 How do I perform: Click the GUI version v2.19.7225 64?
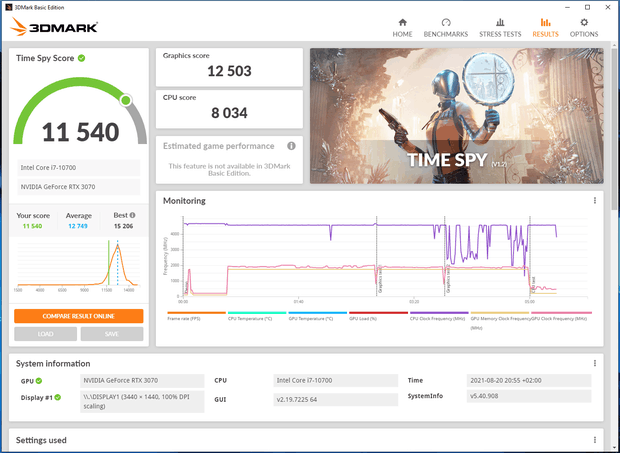click(335, 400)
